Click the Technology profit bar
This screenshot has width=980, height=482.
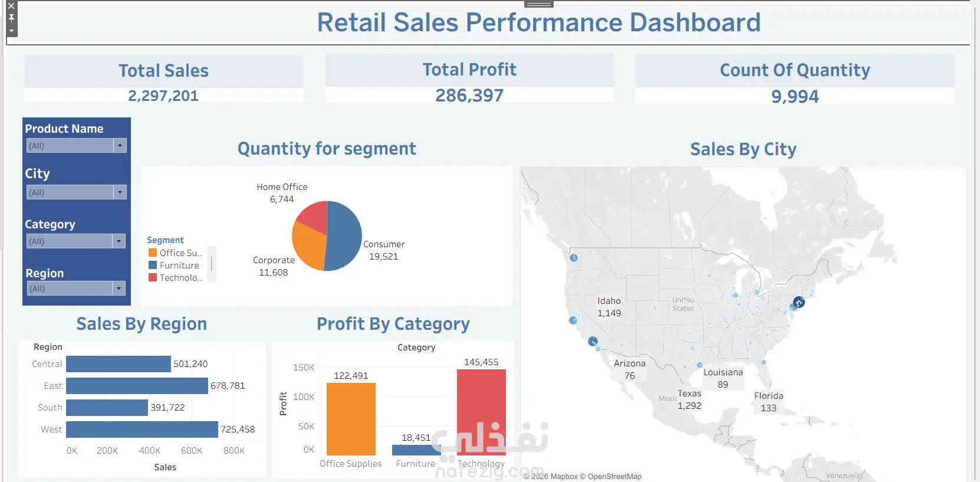click(481, 412)
